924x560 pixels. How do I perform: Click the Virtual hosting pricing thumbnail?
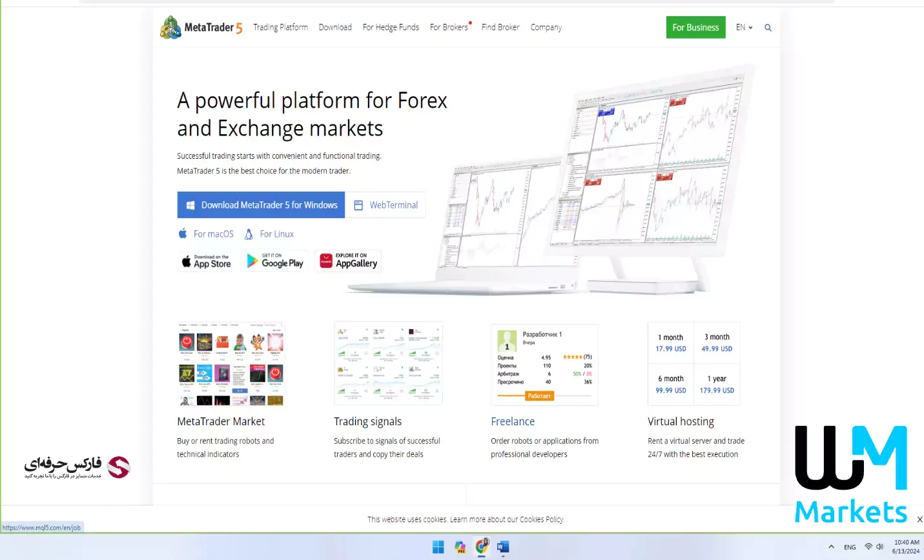point(694,364)
